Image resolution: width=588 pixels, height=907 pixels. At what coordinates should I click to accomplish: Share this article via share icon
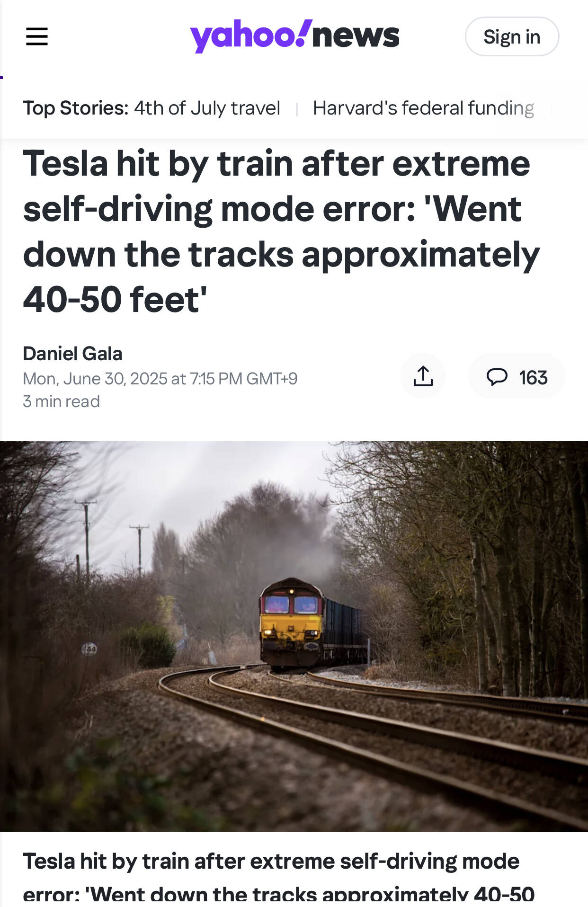[x=423, y=376]
